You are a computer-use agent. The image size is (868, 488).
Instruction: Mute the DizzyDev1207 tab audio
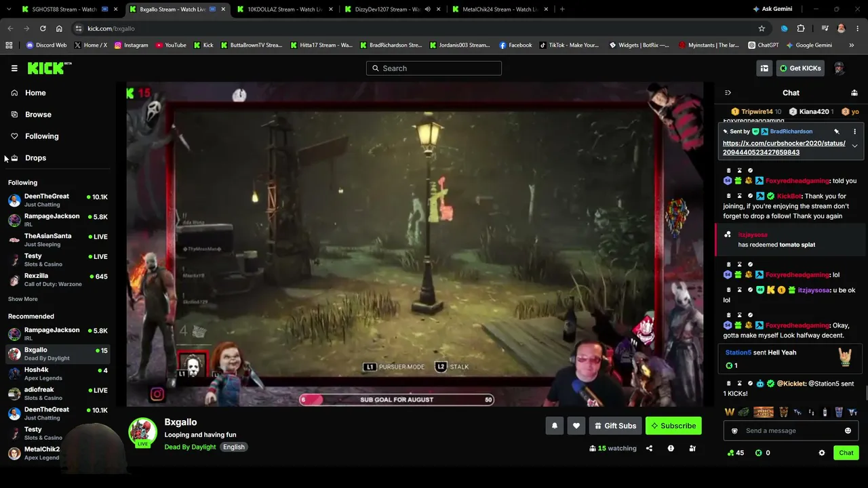pos(427,9)
